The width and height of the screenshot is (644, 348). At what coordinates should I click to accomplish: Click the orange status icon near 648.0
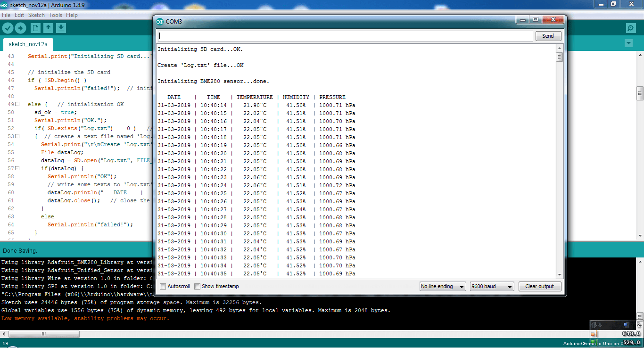593,334
